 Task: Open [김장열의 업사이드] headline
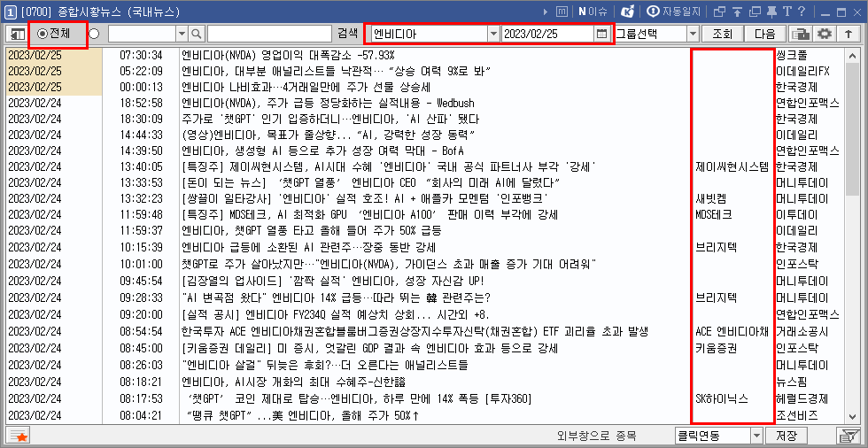[333, 280]
